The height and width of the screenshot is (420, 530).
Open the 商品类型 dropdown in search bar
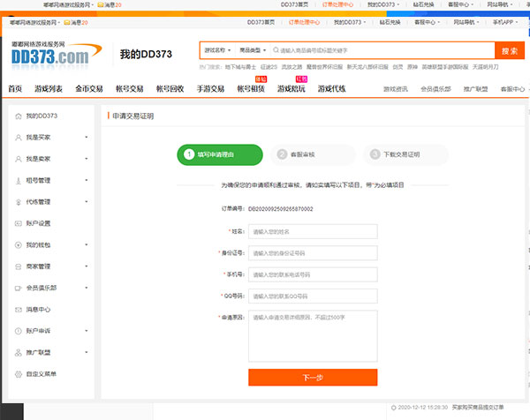click(254, 51)
